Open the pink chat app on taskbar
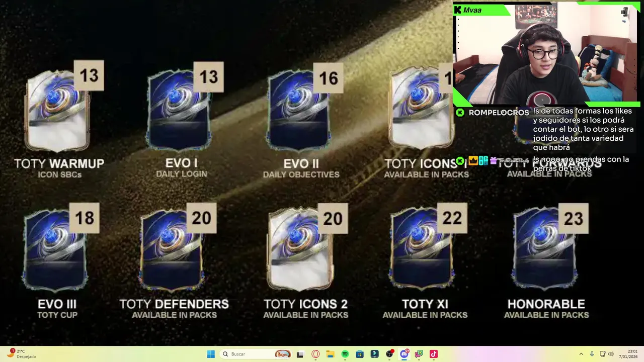This screenshot has height=362, width=644. [419, 354]
